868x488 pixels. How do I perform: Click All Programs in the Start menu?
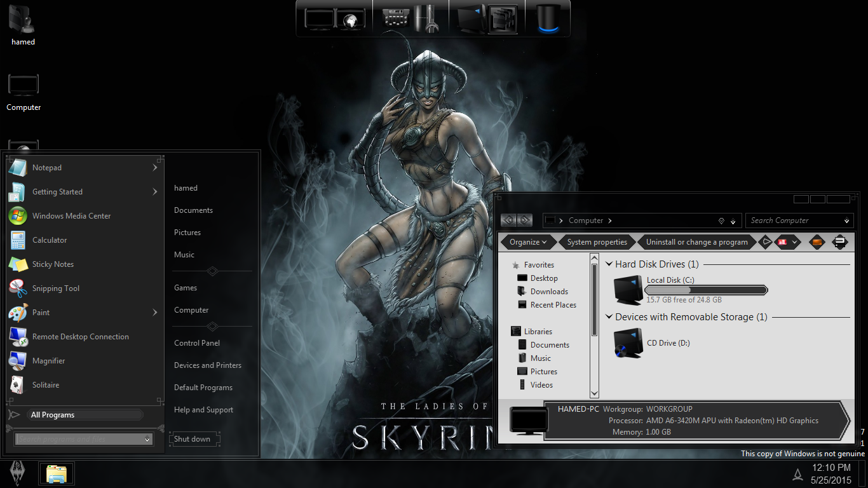click(52, 414)
